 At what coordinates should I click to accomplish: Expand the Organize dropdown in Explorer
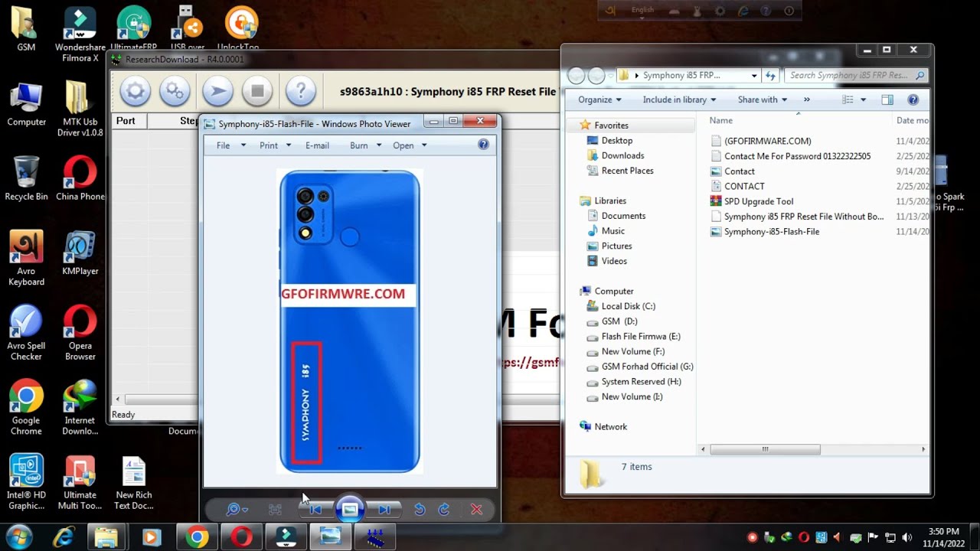point(599,99)
